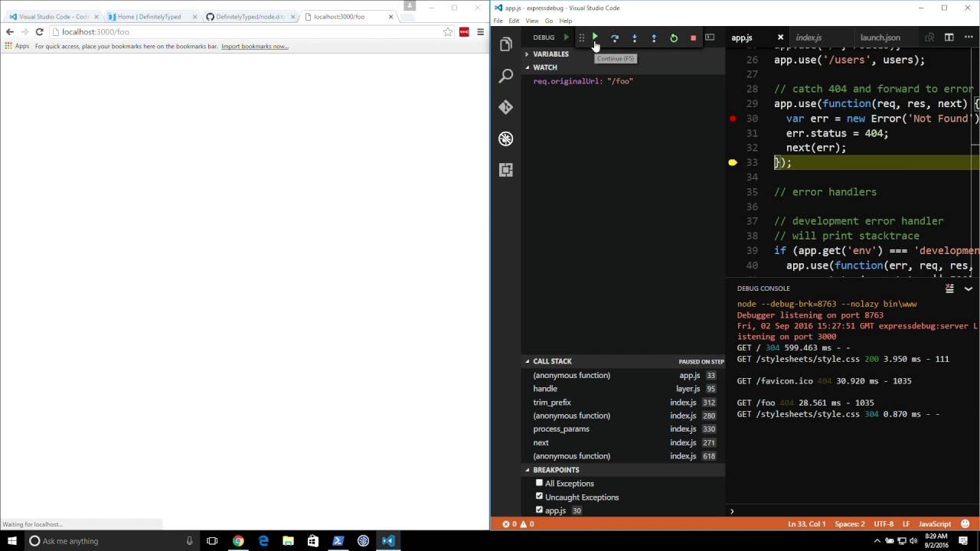Reload the Chrome page
The width and height of the screenshot is (980, 551).
tap(39, 32)
